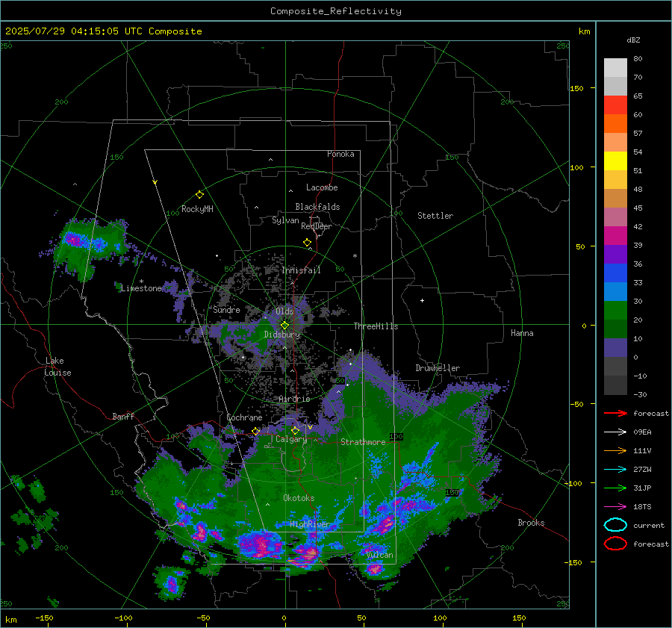Viewport: 672px width, 628px height.
Task: Click the Airdrie city label
Action: (294, 399)
